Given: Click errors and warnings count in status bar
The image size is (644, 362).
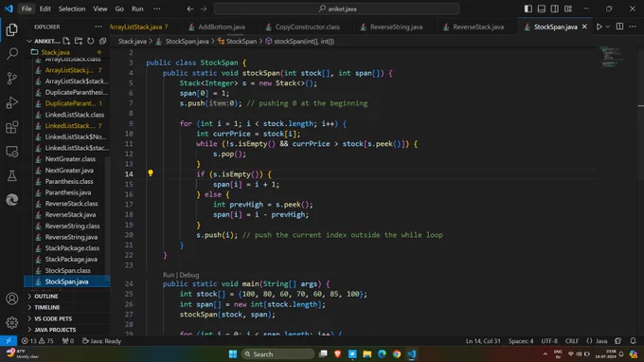Looking at the screenshot, I should coord(38,340).
